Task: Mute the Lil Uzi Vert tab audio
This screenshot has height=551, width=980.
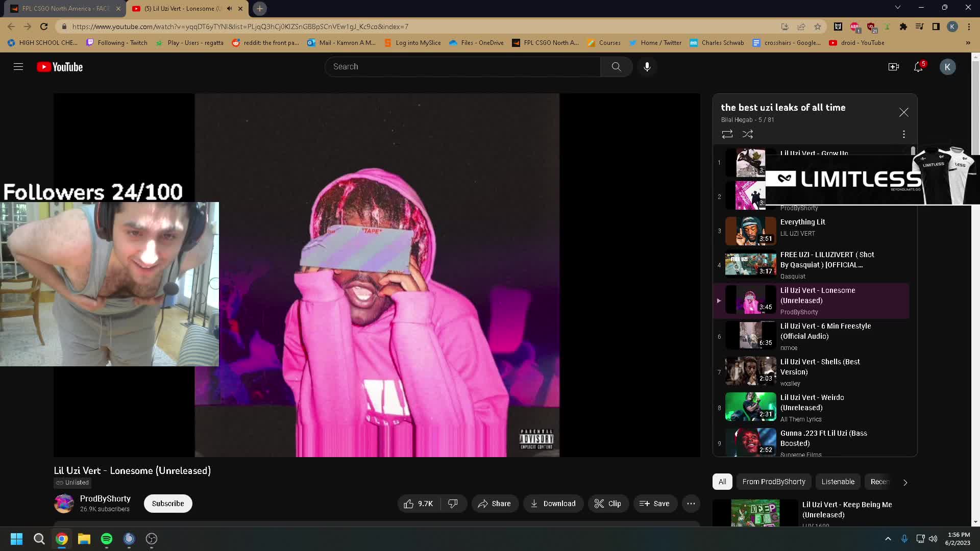Action: coord(229,9)
